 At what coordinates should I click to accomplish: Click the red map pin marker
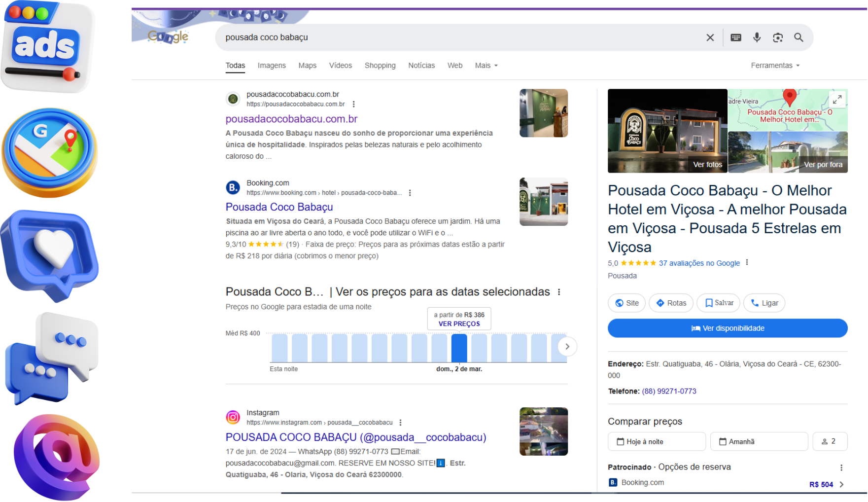click(789, 97)
